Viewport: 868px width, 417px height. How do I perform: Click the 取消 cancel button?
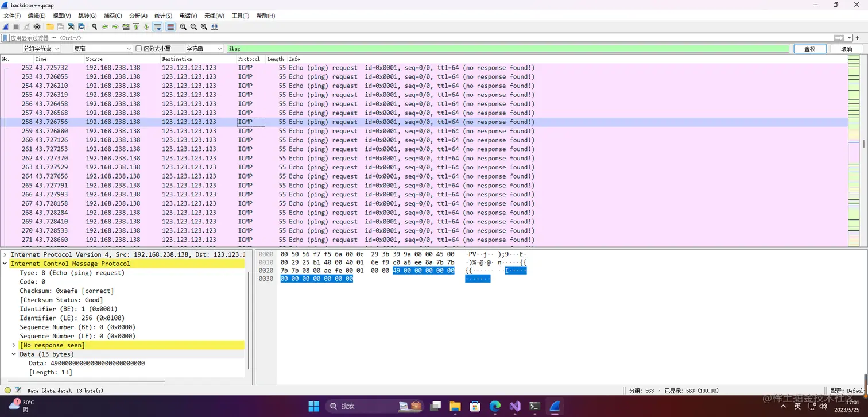click(846, 49)
